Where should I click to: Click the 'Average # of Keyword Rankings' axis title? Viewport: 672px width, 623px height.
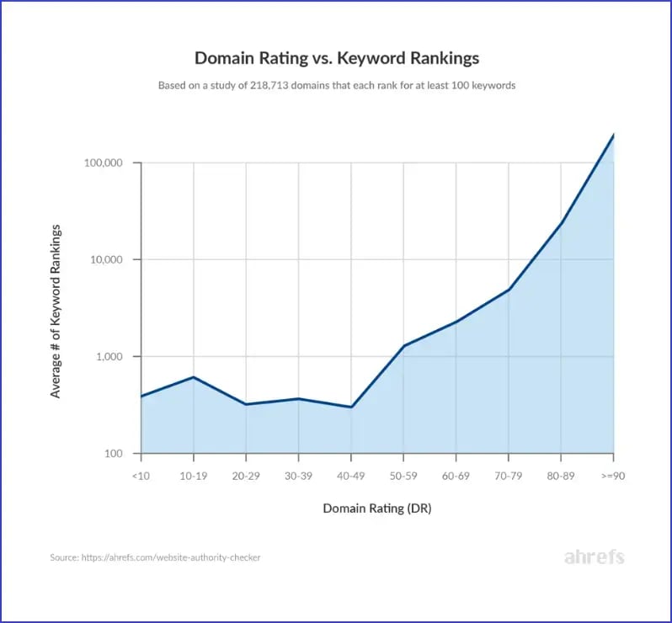56,311
